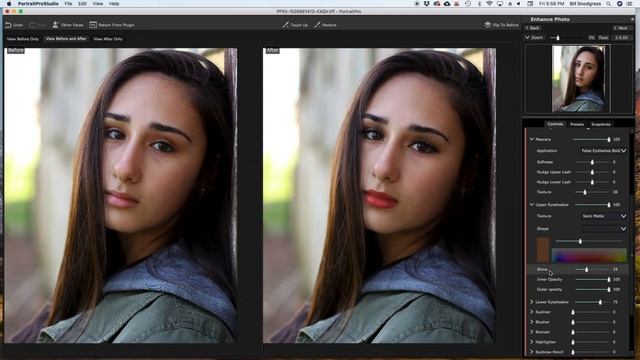
Task: Click the Shine slider
Action: (593, 269)
